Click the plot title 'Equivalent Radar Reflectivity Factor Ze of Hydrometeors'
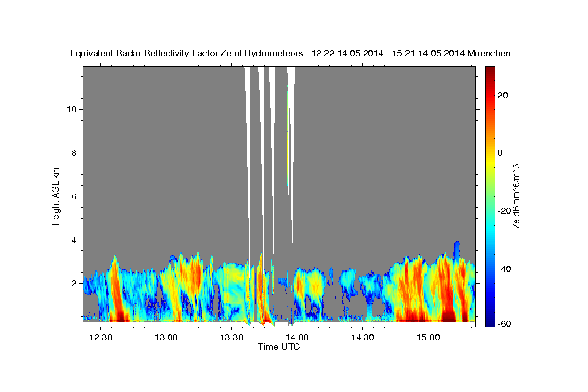588x392 pixels. click(x=187, y=54)
